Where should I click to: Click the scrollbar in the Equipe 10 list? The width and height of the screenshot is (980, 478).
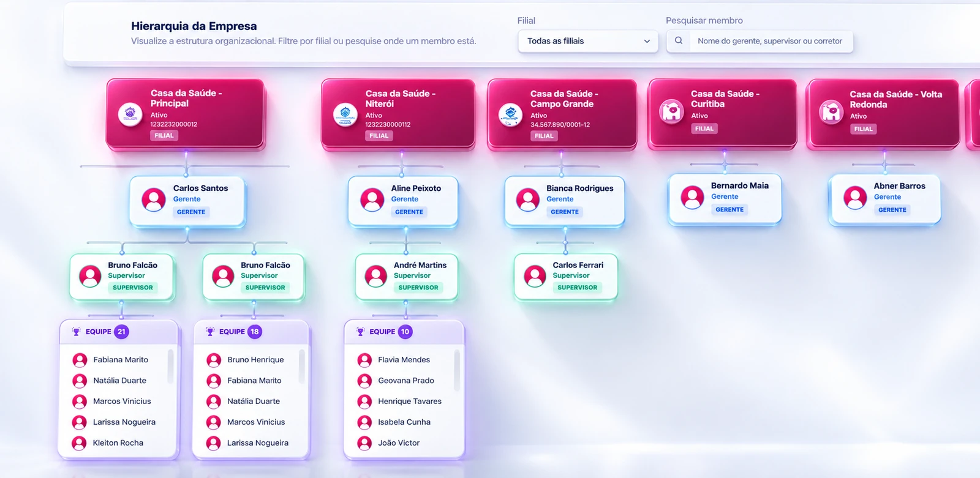457,370
